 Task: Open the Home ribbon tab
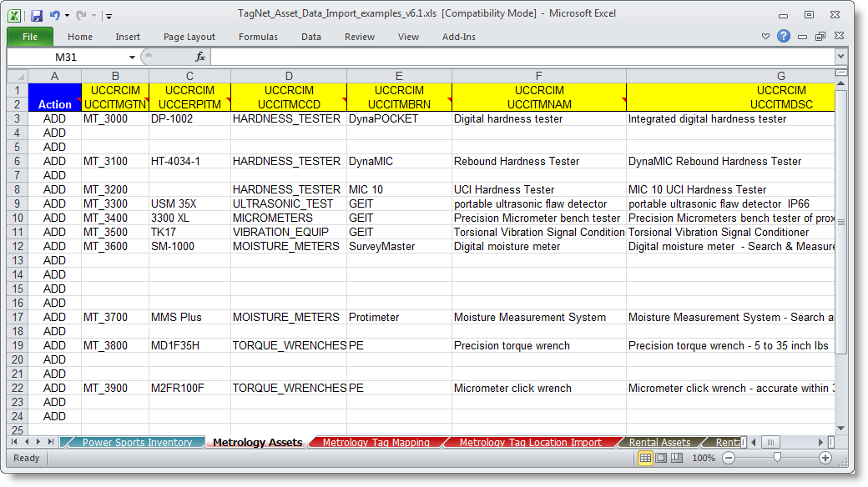80,37
